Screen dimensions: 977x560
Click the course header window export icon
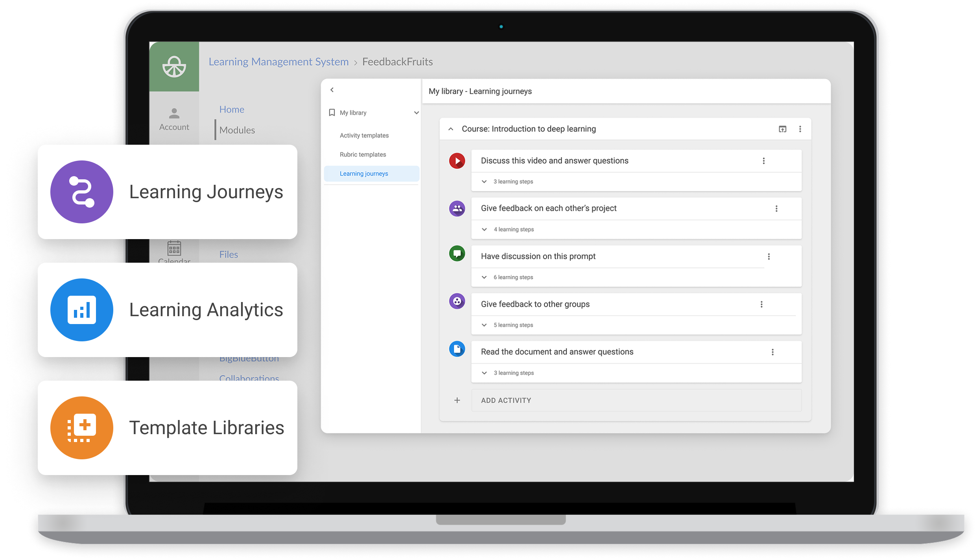pos(782,129)
